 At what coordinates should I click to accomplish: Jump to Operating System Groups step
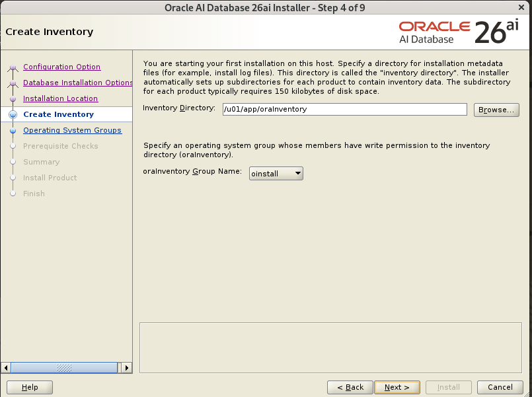pos(72,130)
